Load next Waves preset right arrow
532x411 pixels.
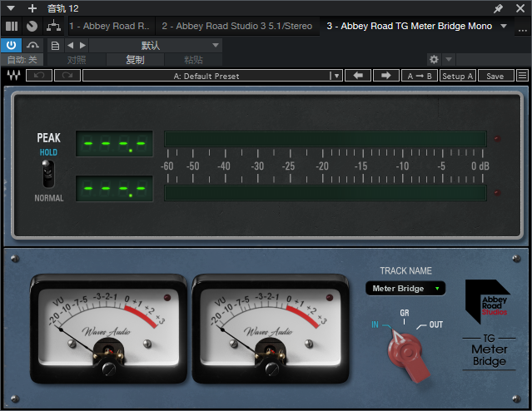click(385, 75)
